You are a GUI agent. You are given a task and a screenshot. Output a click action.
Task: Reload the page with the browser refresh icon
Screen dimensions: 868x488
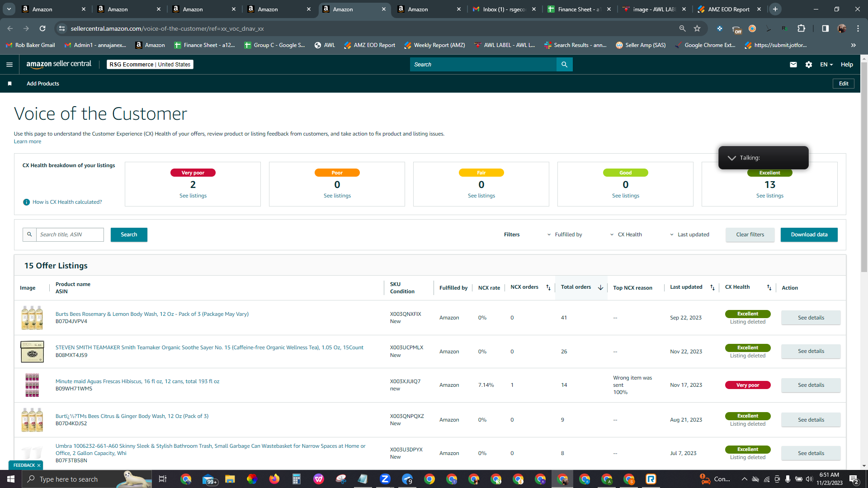(42, 28)
